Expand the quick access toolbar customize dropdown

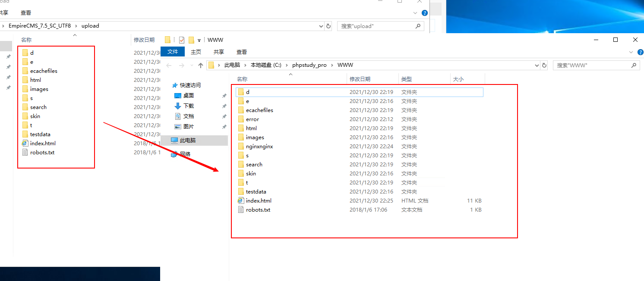[x=199, y=40]
